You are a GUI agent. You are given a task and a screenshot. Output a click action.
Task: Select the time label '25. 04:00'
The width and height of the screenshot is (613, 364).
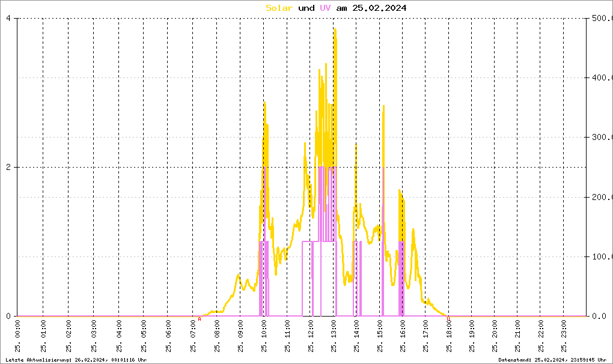[119, 336]
